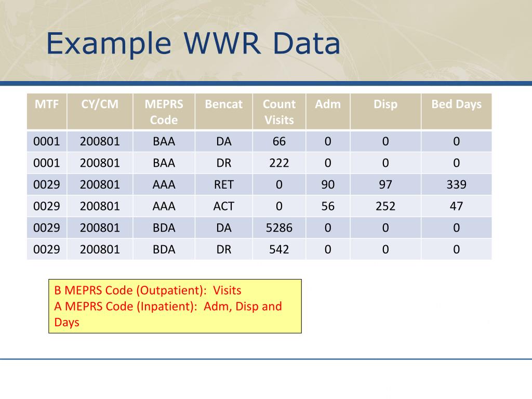Select MEPRS code 'AAA' in the RET row
The image size is (532, 399).
coord(164,184)
